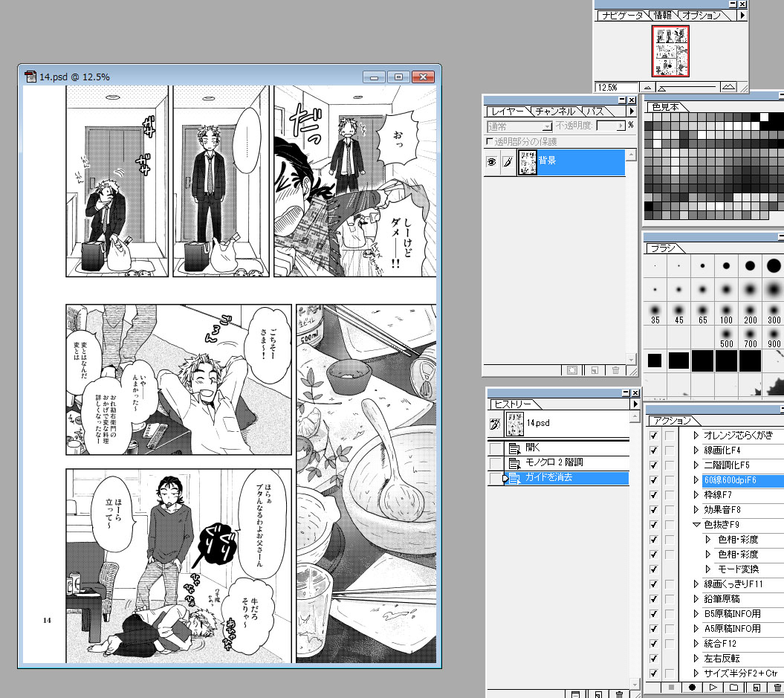Start recording in the Actions panel
784x698 pixels.
693,688
